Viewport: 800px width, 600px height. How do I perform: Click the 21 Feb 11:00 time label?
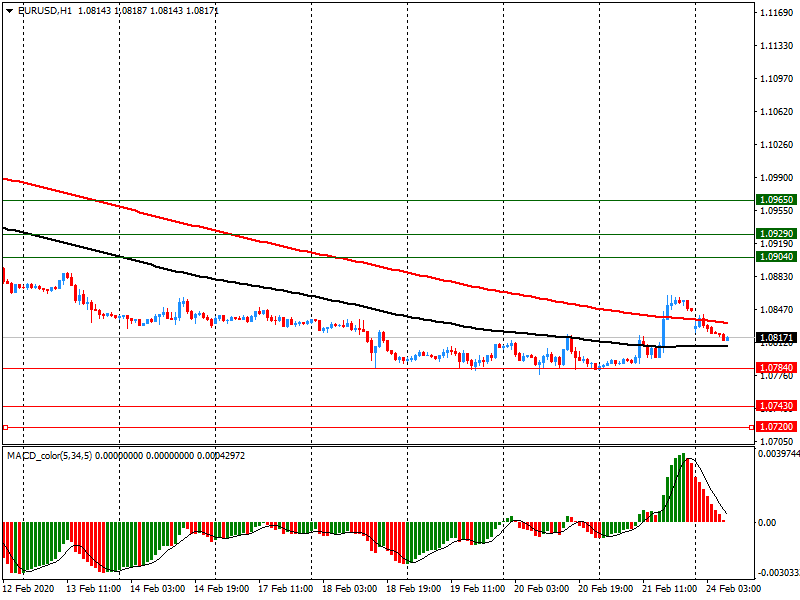tap(669, 588)
